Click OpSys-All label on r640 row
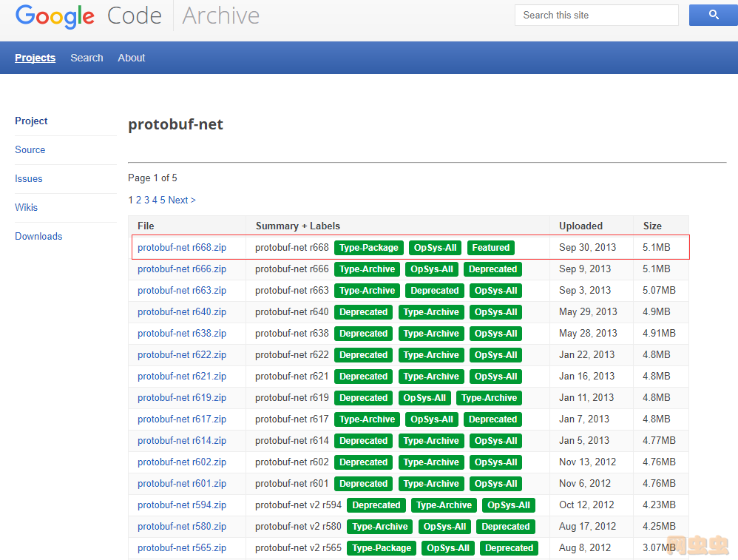 495,312
